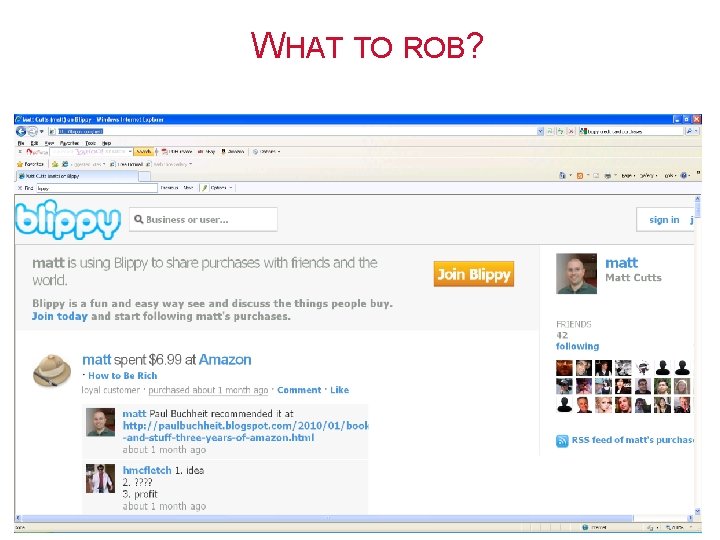The image size is (720, 540).
Task: Click the Internet zone indicator in status bar
Action: 595,528
